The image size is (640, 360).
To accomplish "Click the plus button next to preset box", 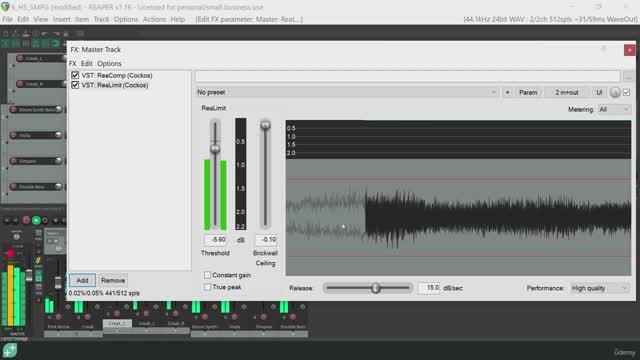I will 507,92.
